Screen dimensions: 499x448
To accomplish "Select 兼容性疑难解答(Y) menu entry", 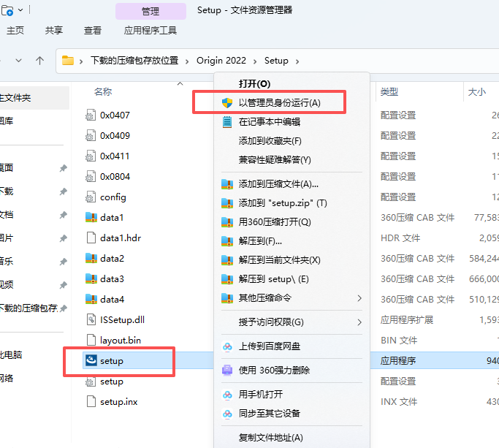I will click(292, 159).
